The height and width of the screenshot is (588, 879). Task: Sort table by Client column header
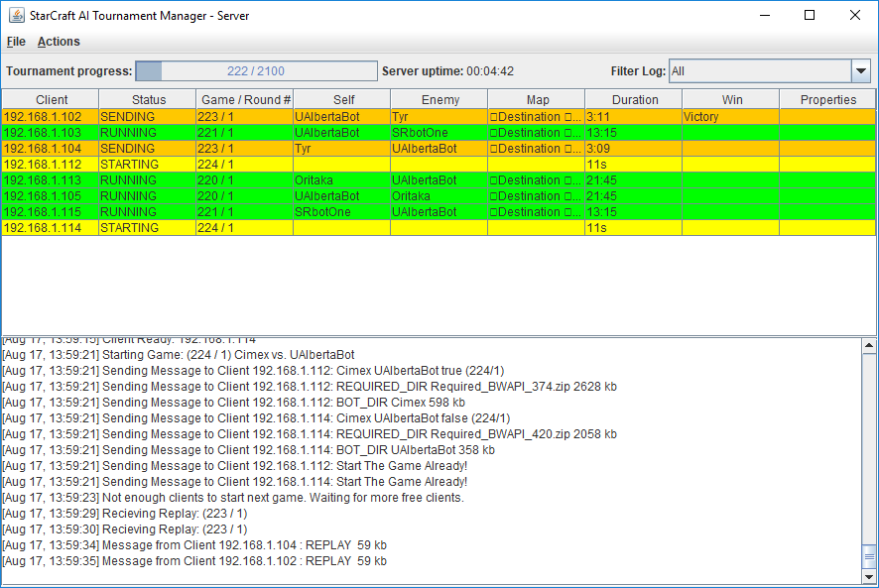pos(51,100)
